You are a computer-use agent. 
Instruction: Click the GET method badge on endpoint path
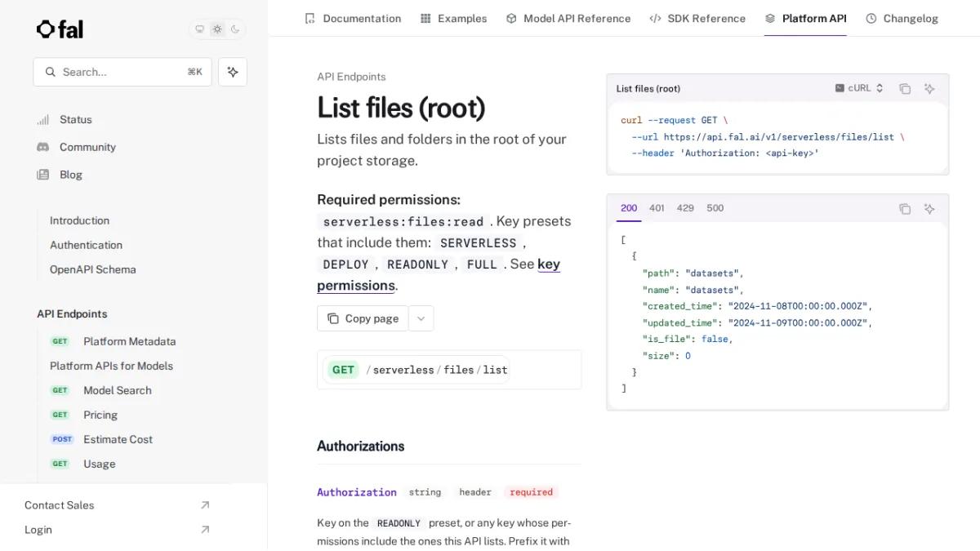343,370
